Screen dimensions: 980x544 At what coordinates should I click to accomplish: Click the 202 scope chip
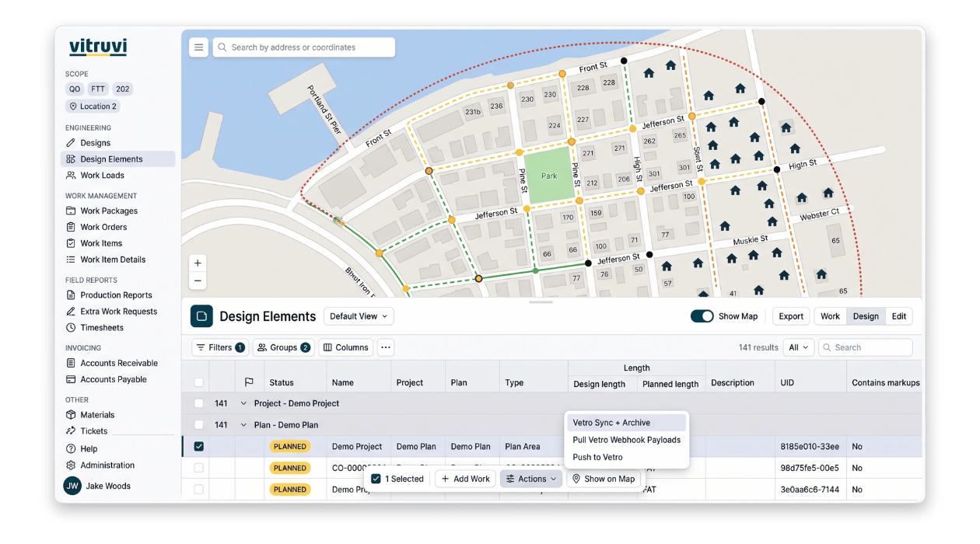point(123,89)
